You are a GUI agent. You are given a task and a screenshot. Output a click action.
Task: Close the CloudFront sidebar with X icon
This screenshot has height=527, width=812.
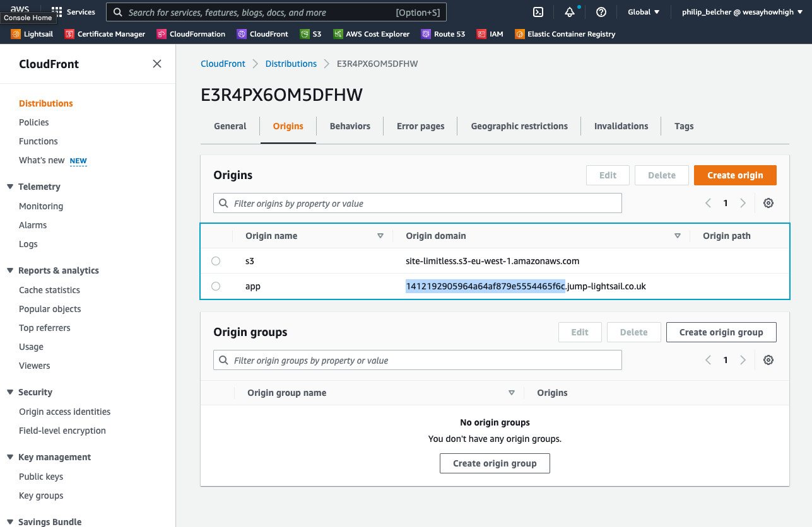(157, 64)
